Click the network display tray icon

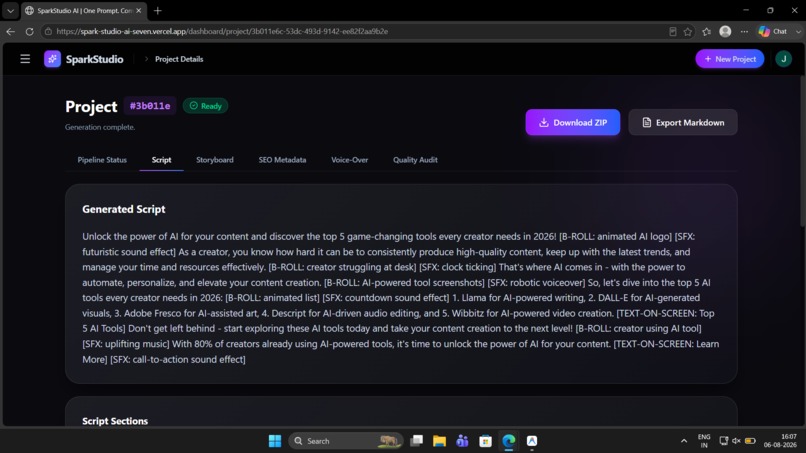pos(724,441)
